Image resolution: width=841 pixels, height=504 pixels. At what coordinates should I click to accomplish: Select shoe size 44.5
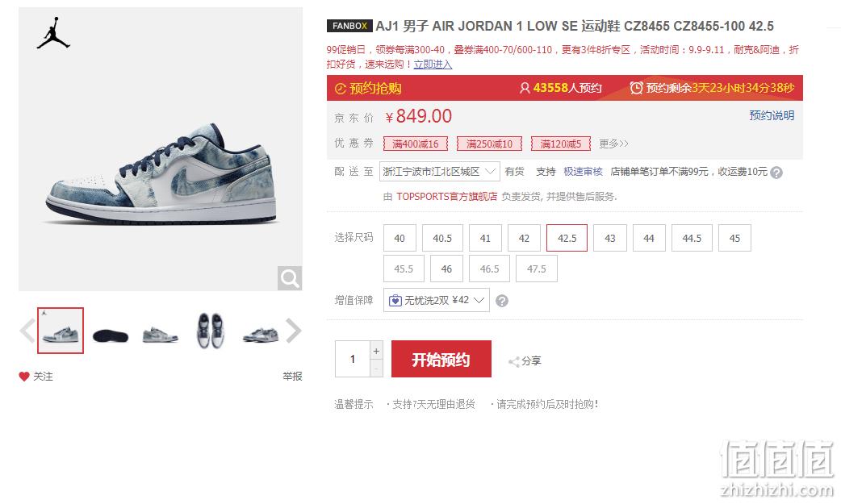tap(692, 238)
